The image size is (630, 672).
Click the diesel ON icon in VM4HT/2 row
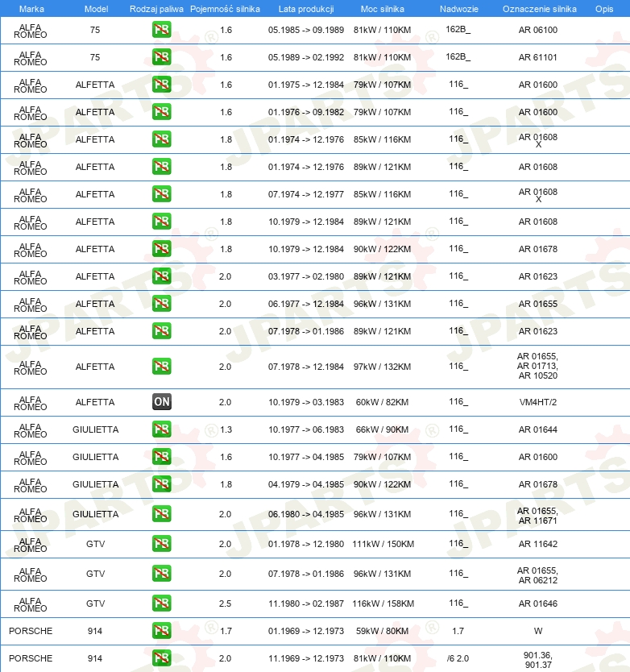(162, 402)
